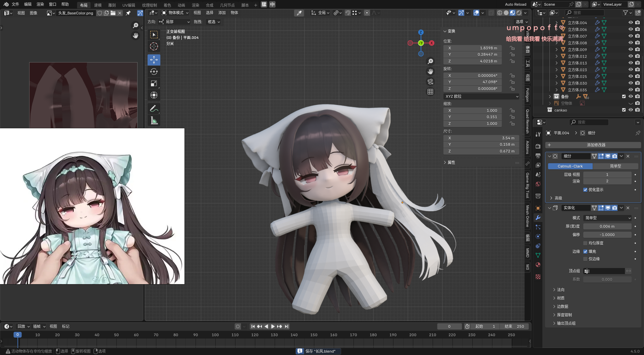Hide 立方体.004 in the outliner
This screenshot has width=644, height=355.
click(x=631, y=23)
